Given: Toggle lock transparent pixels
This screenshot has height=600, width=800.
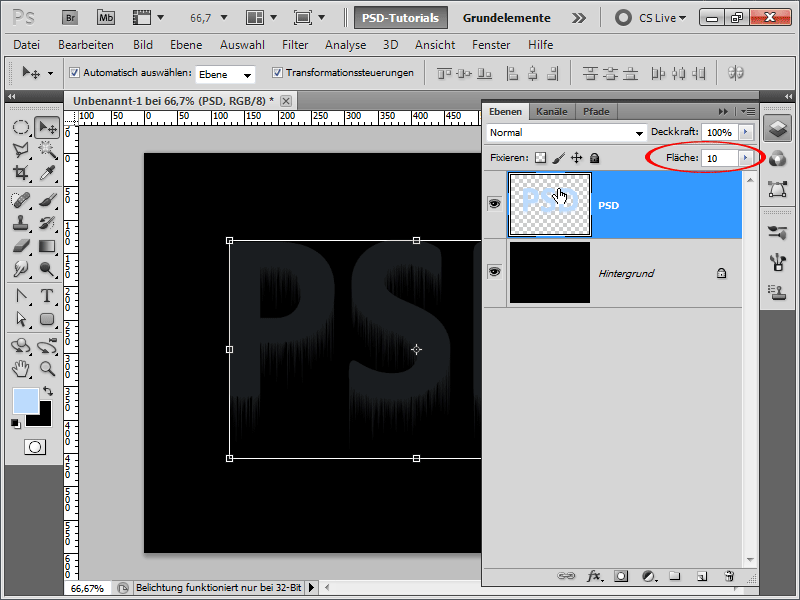Looking at the screenshot, I should (x=540, y=158).
